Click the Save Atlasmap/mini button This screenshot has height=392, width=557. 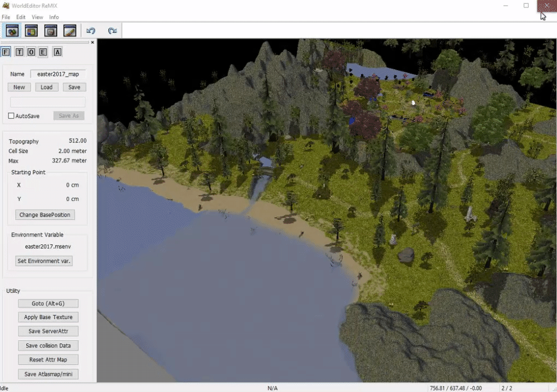coord(48,374)
